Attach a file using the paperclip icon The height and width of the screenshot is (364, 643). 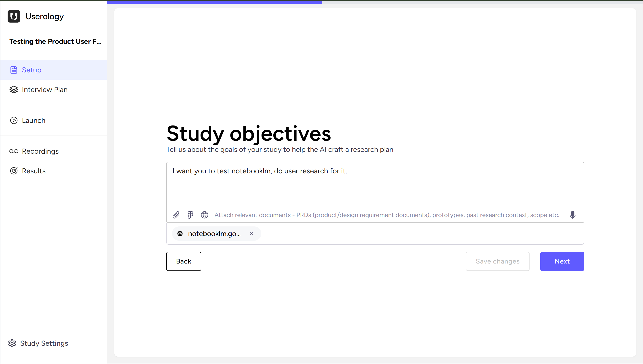coord(176,215)
